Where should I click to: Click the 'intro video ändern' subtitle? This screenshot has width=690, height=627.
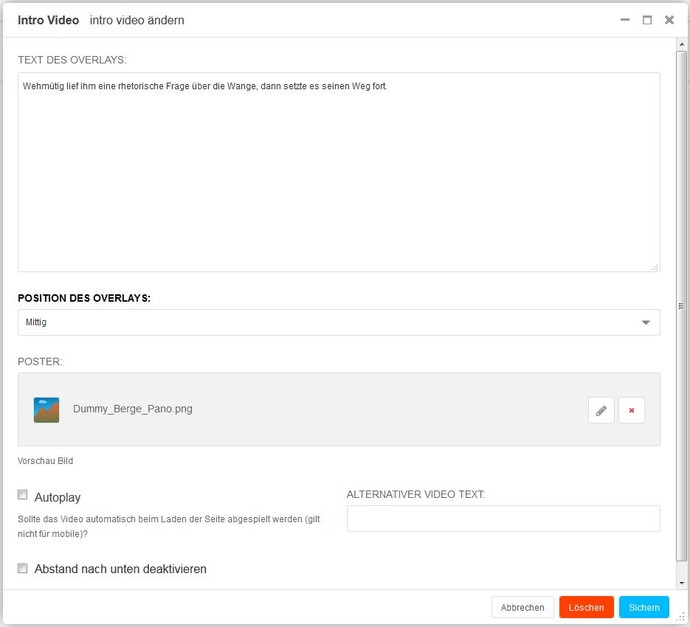click(137, 20)
